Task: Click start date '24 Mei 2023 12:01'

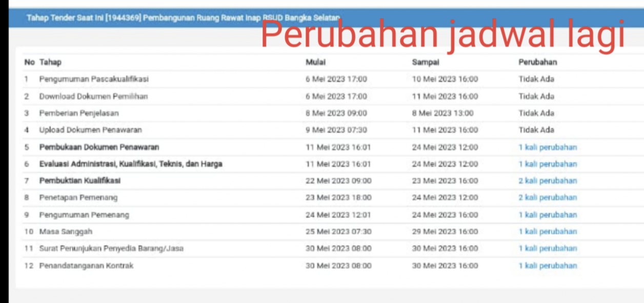Action: coord(338,215)
